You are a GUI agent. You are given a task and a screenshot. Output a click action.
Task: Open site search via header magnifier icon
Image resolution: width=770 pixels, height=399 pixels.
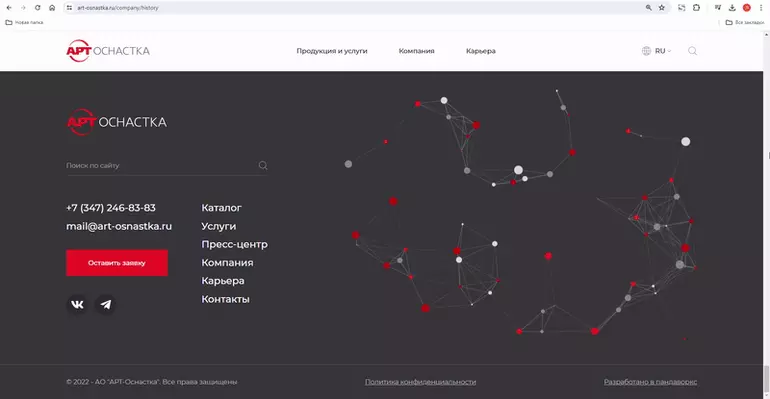click(692, 51)
